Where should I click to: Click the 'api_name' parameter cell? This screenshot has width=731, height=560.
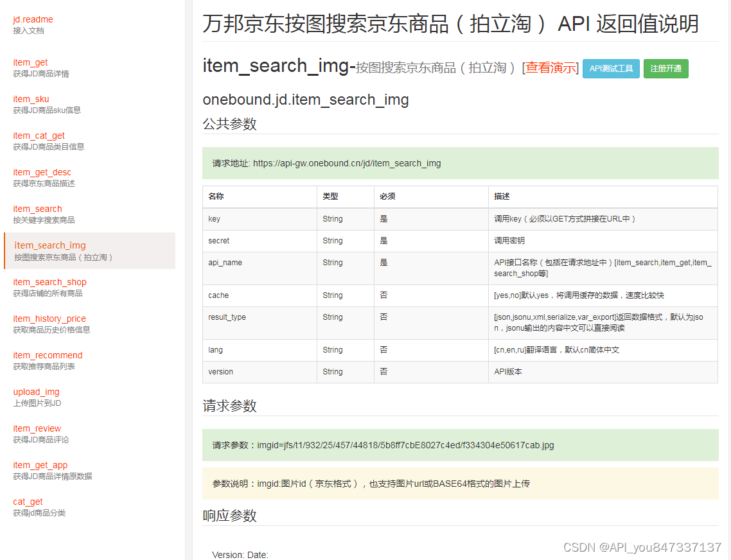coord(260,268)
